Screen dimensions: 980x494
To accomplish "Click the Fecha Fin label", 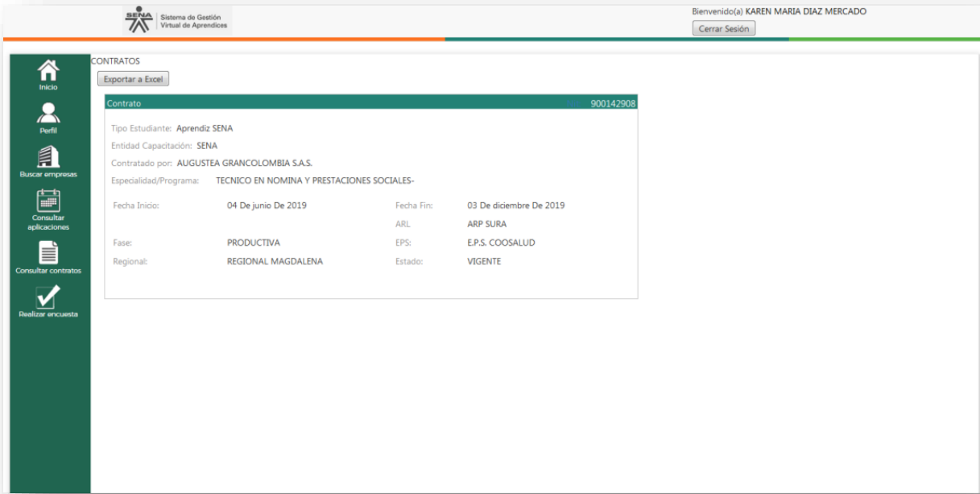I will tap(414, 205).
